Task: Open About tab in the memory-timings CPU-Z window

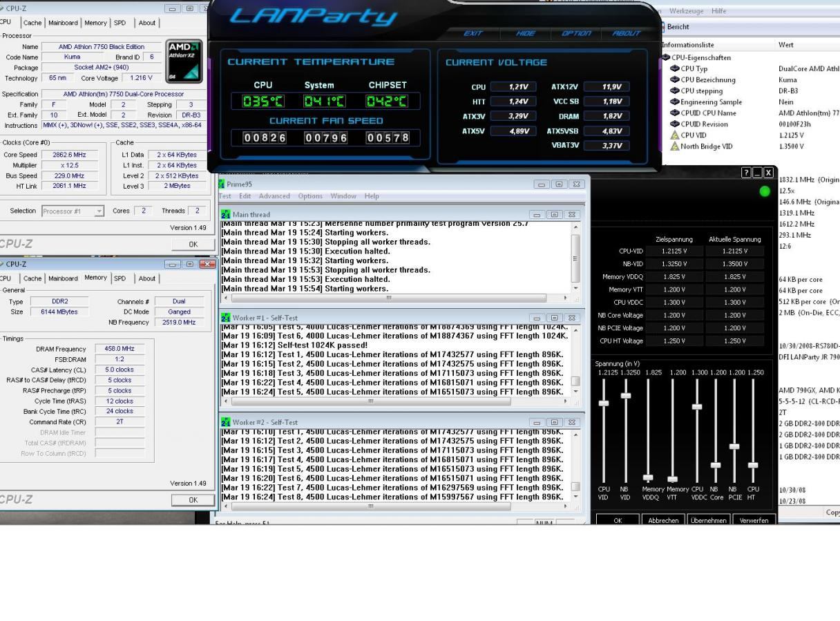Action: (x=147, y=278)
